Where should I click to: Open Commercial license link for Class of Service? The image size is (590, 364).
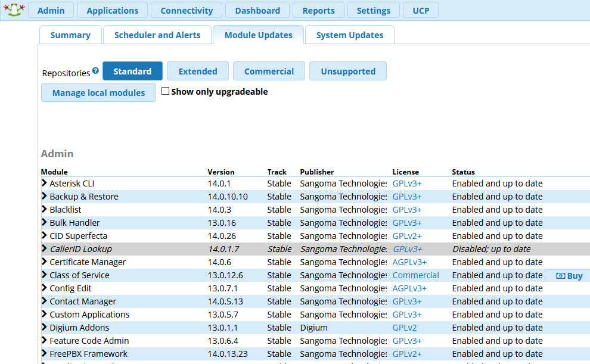click(416, 275)
